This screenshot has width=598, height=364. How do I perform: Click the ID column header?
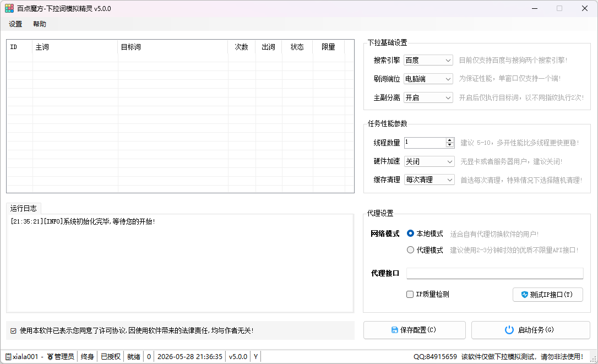click(19, 47)
